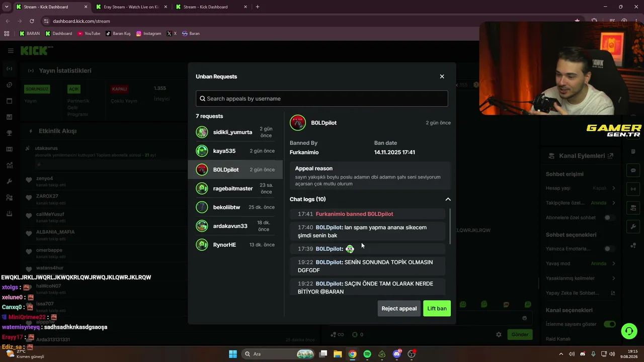Open the wrench icon in right rail
The width and height of the screenshot is (644, 362).
[633, 227]
